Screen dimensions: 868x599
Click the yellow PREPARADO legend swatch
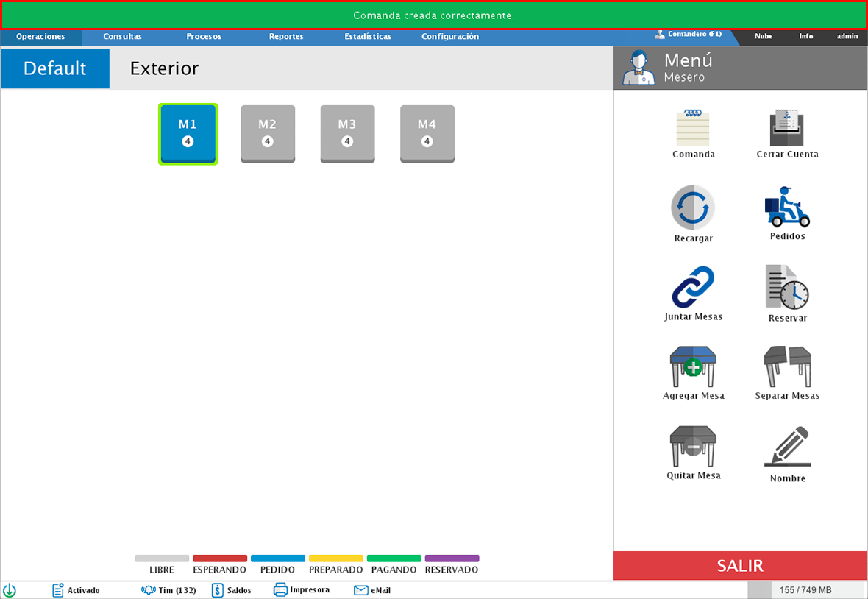click(335, 559)
